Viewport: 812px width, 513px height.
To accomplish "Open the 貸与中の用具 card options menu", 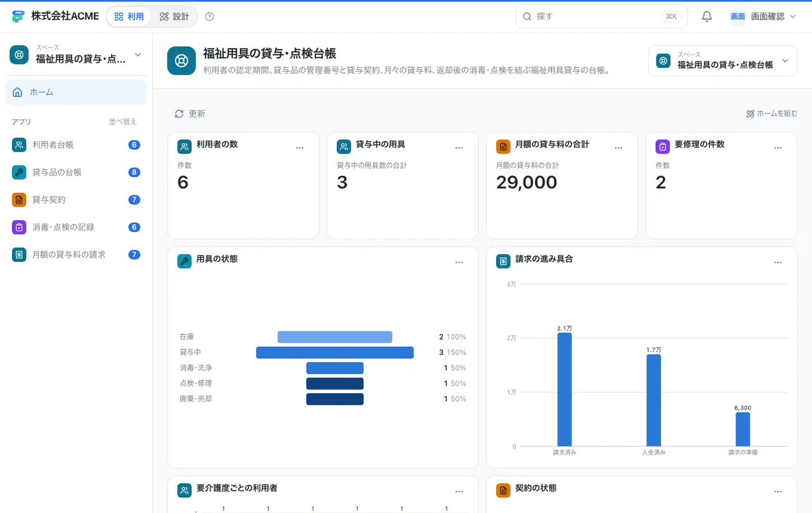I will pyautogui.click(x=459, y=148).
